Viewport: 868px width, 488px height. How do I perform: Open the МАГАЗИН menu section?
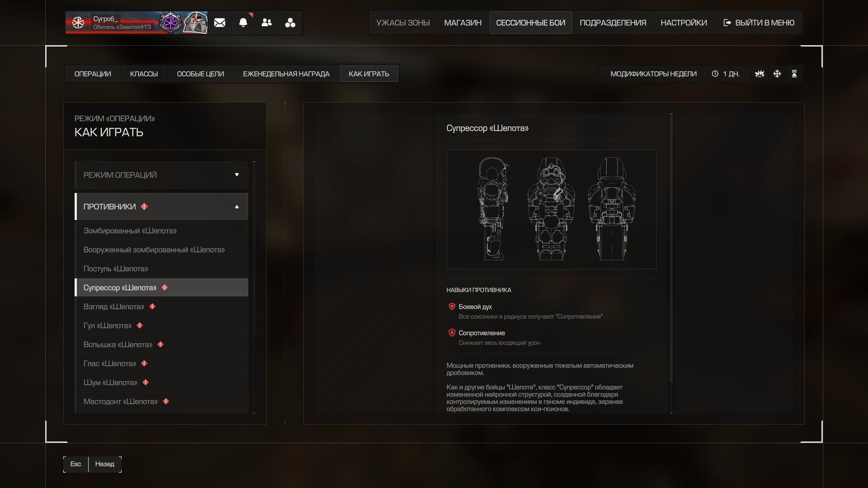click(x=462, y=23)
